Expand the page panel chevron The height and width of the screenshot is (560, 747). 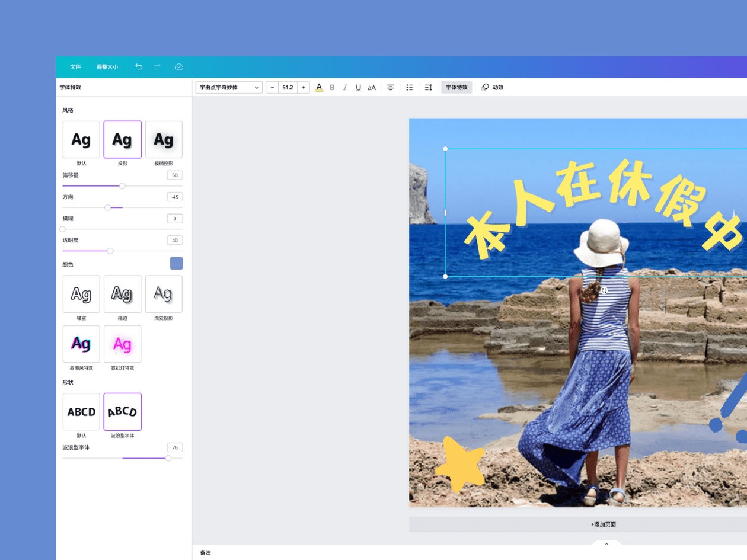click(x=606, y=543)
